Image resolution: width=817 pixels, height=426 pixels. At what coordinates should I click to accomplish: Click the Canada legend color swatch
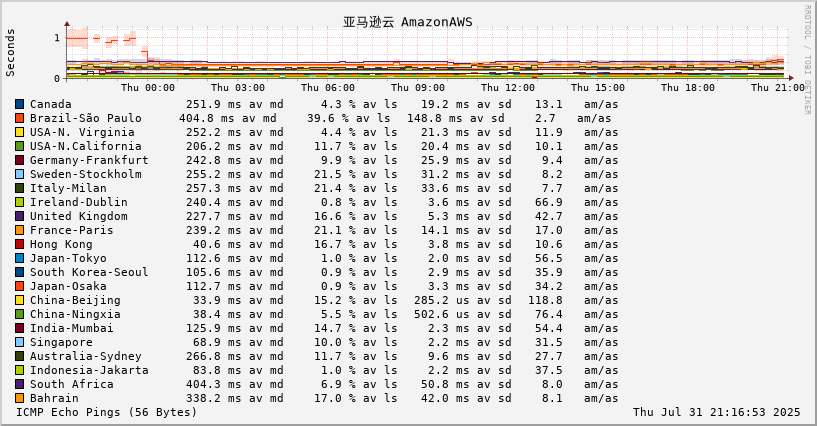(x=19, y=104)
